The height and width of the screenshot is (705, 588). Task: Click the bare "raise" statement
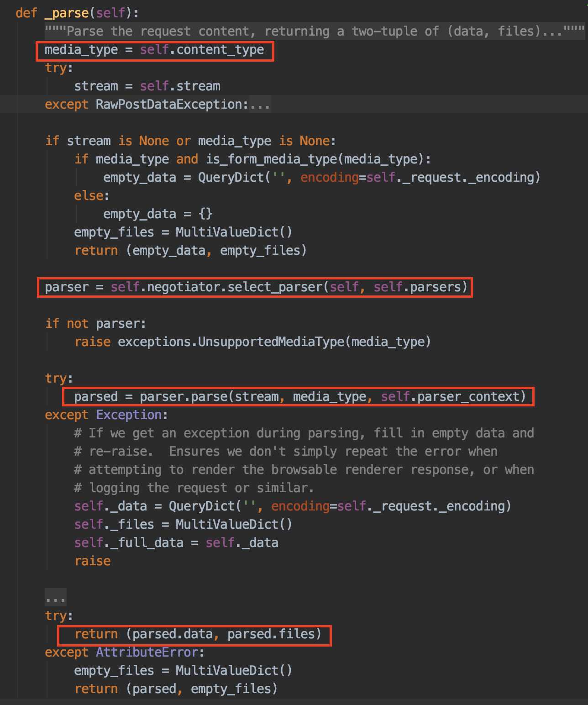point(92,561)
